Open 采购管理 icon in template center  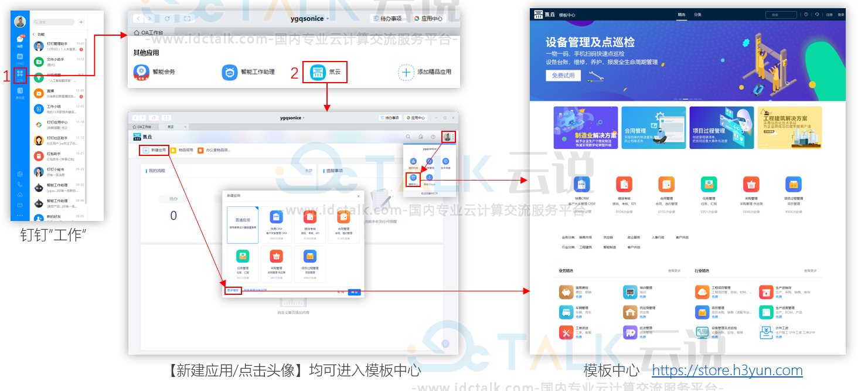tap(751, 184)
